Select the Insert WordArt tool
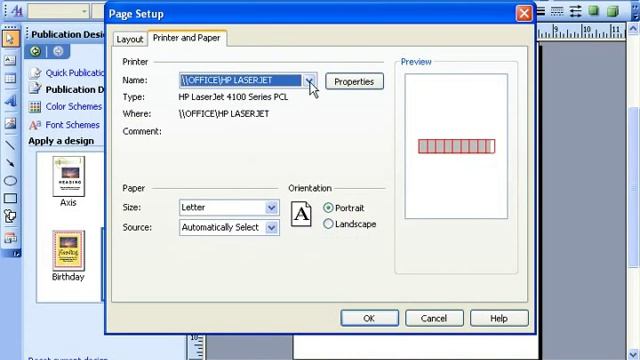This screenshot has height=360, width=640. point(10,100)
